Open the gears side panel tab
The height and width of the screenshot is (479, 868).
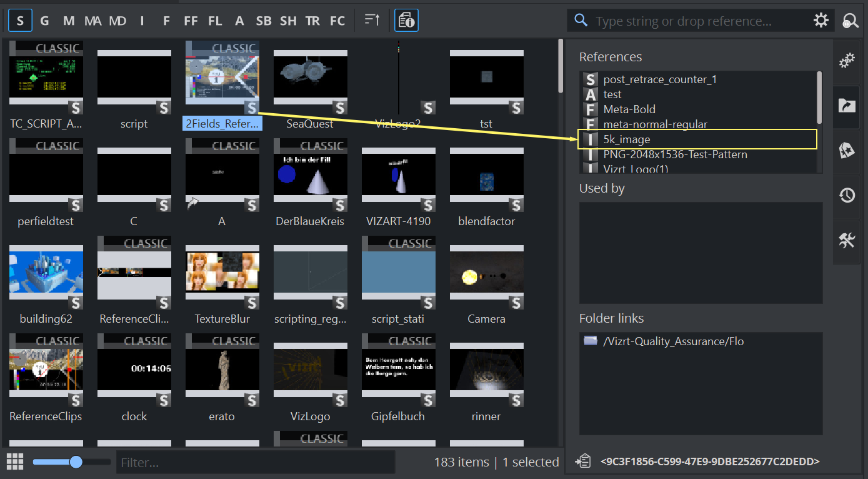coord(847,61)
